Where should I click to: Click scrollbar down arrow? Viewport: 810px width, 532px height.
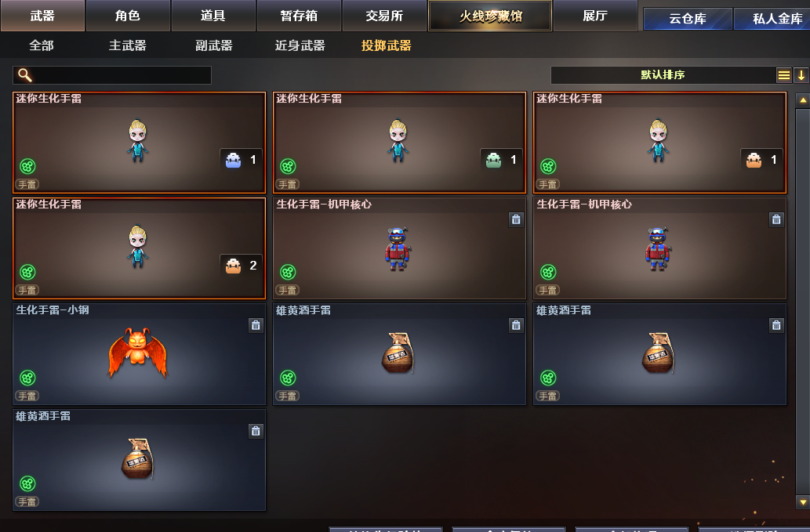803,502
